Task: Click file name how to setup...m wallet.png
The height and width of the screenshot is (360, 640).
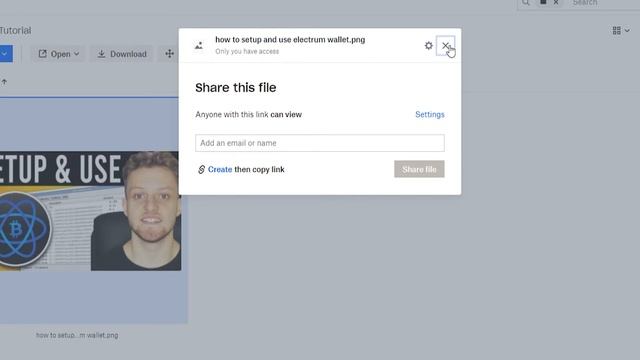Action: [77, 335]
